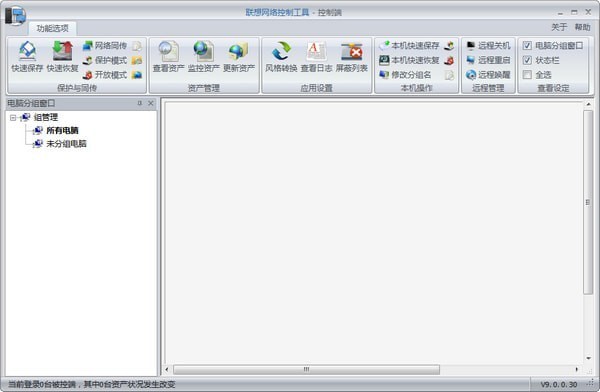Open the 帮助 help menu
Image resolution: width=600 pixels, height=392 pixels.
pyautogui.click(x=582, y=27)
